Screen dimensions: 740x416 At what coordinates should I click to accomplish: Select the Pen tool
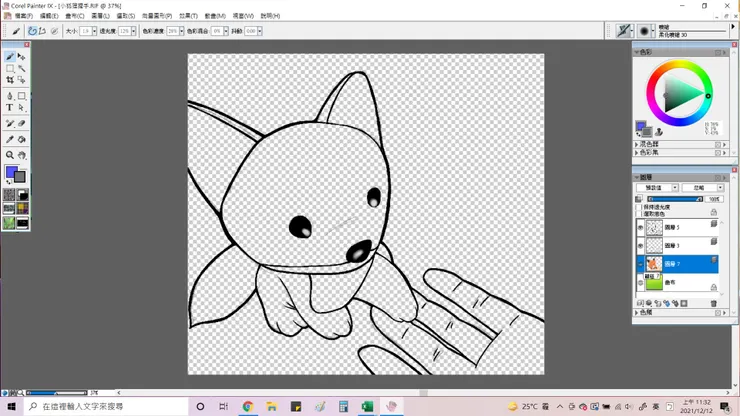click(10, 96)
